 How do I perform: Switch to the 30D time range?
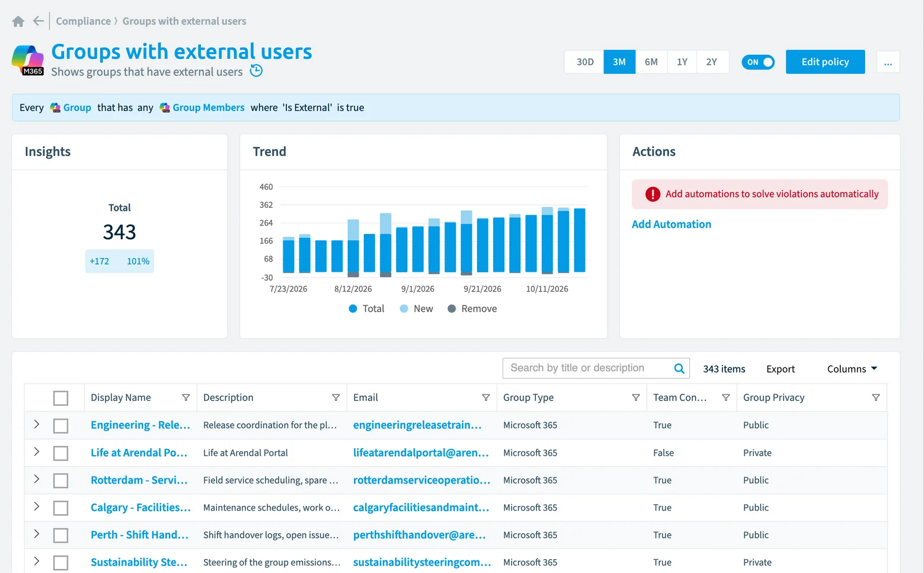(584, 62)
